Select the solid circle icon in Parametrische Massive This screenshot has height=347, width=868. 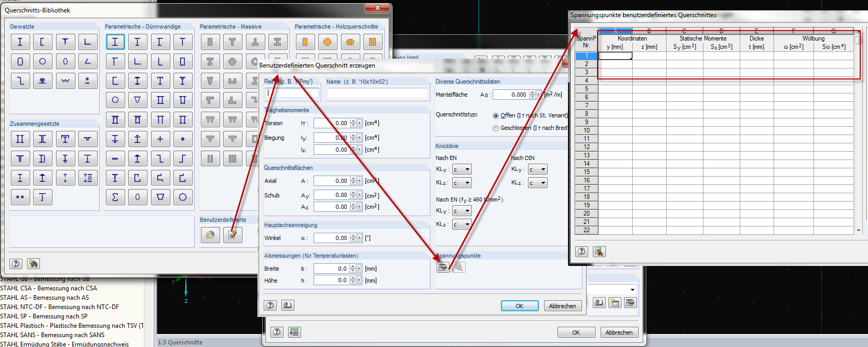(233, 61)
